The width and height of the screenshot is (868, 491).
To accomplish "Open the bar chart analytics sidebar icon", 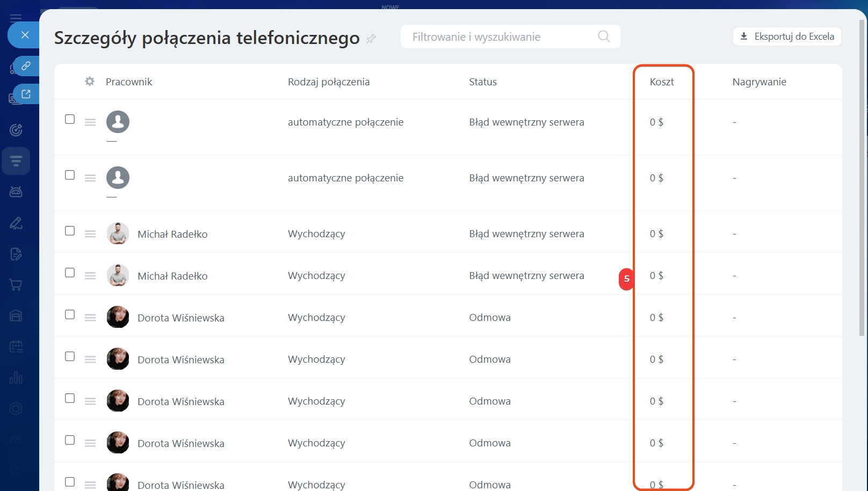I will [x=16, y=378].
